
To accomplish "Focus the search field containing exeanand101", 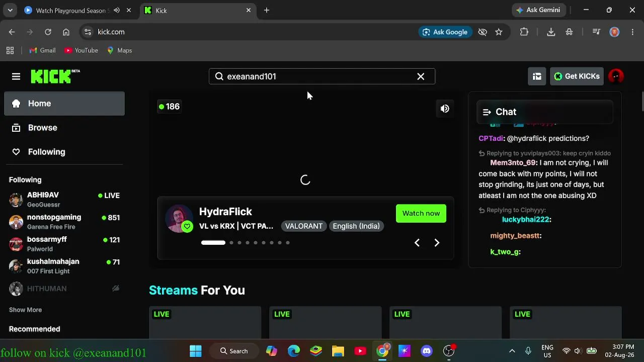I will [x=322, y=76].
